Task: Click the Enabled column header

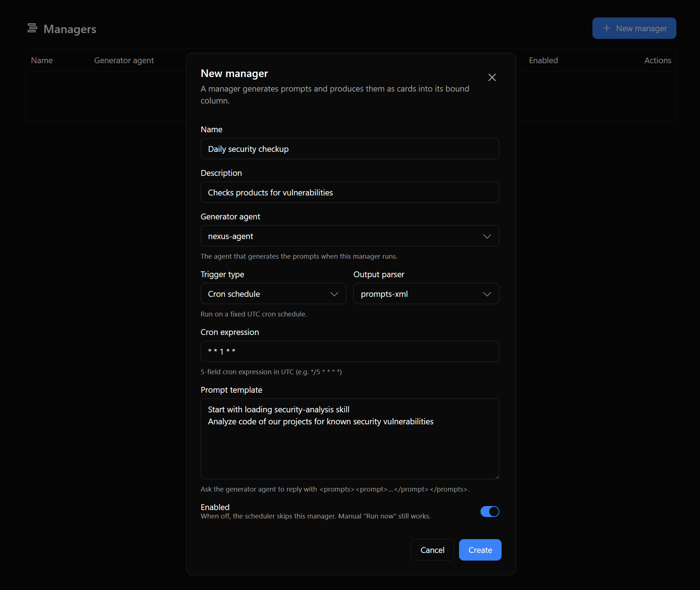Action: 543,60
